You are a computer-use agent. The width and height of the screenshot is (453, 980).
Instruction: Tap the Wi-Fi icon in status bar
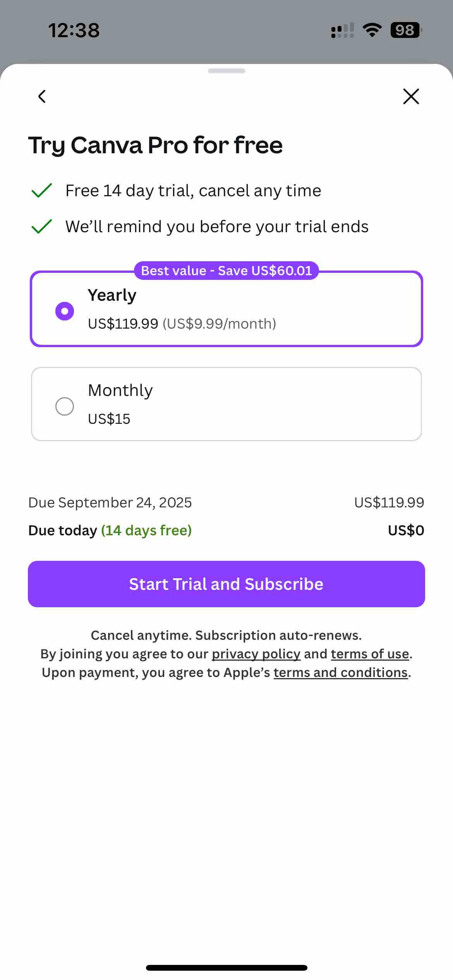pyautogui.click(x=372, y=30)
